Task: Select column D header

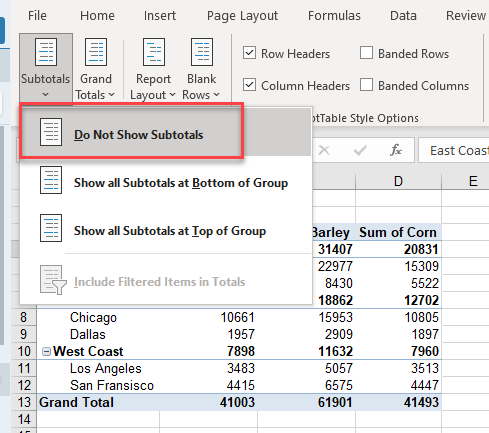Action: 398,181
